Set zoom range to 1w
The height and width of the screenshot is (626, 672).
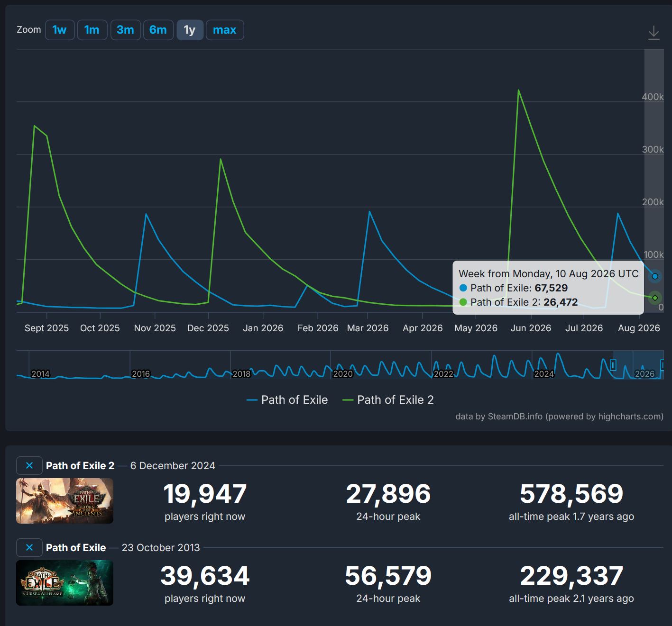[x=60, y=30]
